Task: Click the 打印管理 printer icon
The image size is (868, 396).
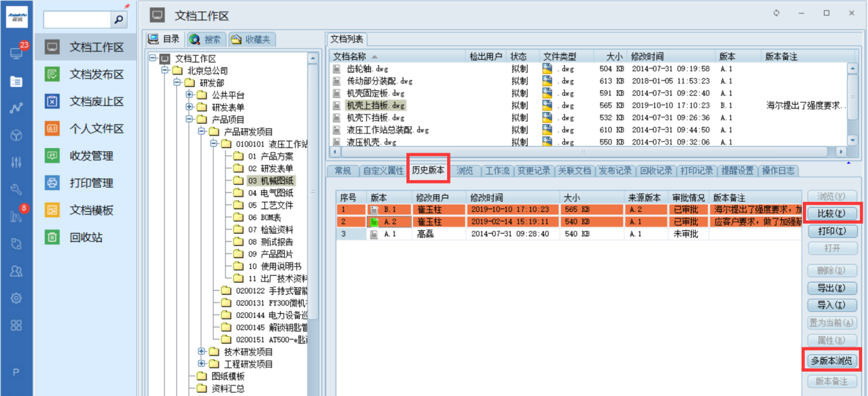Action: pos(53,183)
